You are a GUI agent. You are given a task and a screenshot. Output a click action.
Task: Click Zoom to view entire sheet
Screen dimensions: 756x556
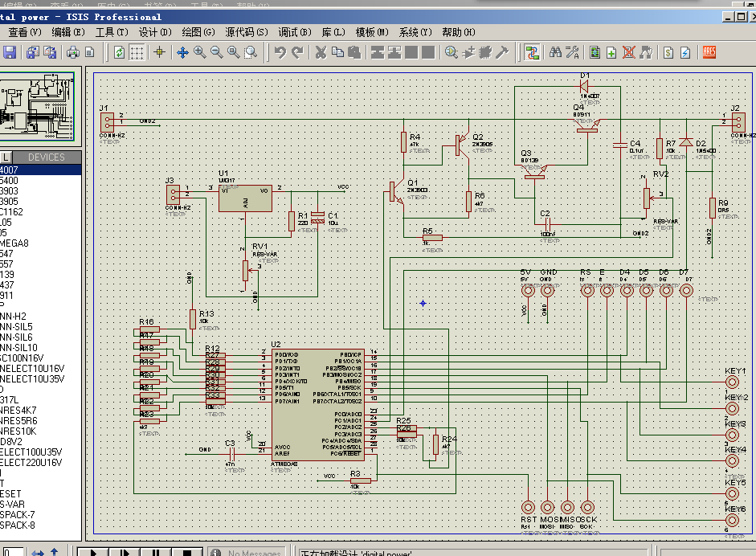[233, 52]
